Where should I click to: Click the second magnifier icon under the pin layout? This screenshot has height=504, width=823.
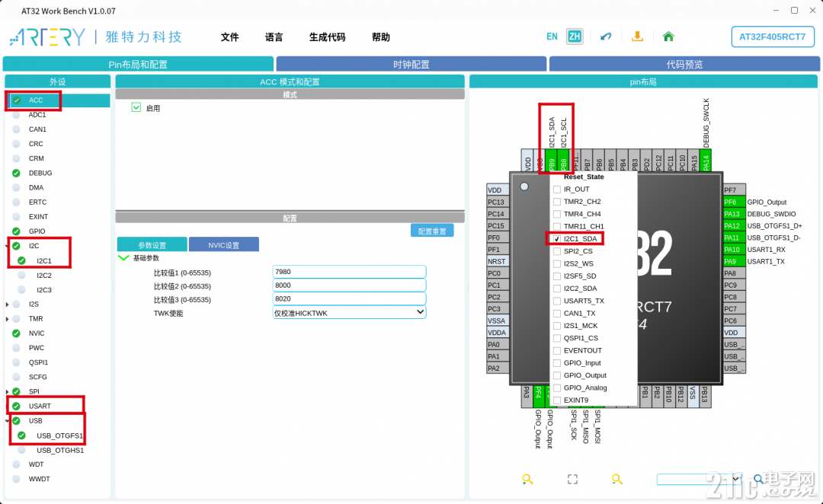[617, 479]
